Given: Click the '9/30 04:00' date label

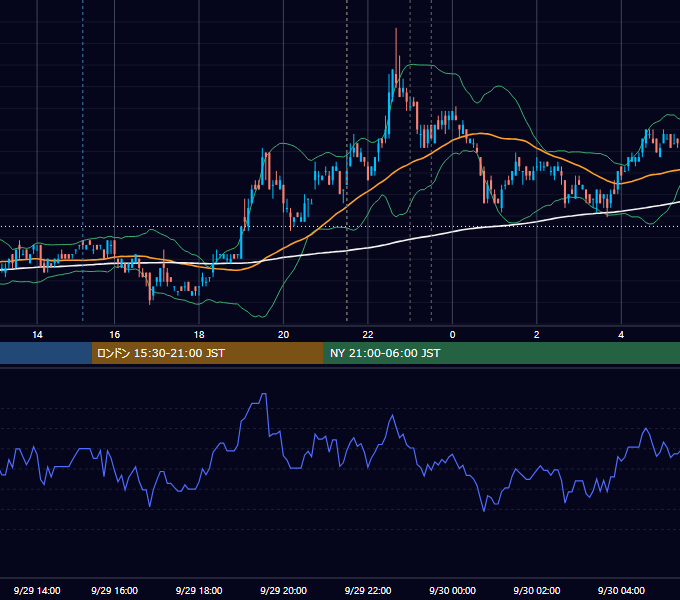Looking at the screenshot, I should pyautogui.click(x=621, y=590).
